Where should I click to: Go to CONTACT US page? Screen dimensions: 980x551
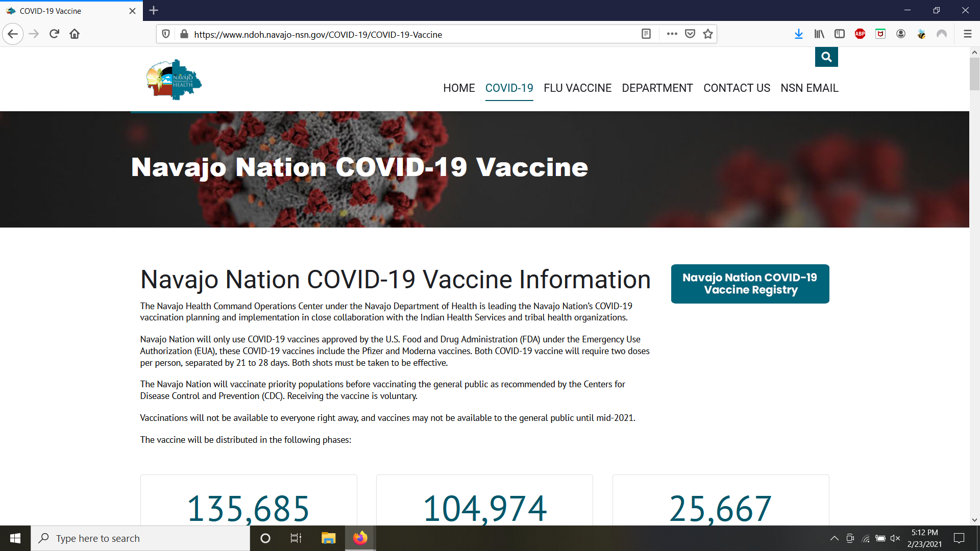pos(737,88)
